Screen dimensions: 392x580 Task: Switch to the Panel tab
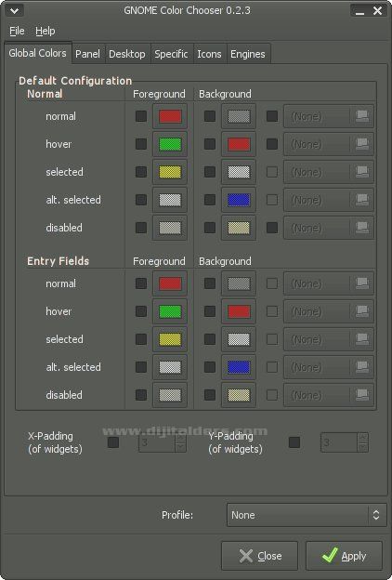tap(87, 54)
